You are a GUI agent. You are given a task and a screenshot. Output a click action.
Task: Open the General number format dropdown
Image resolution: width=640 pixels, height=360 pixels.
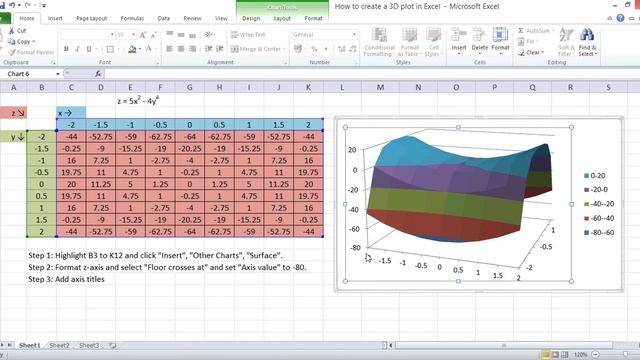tap(354, 35)
